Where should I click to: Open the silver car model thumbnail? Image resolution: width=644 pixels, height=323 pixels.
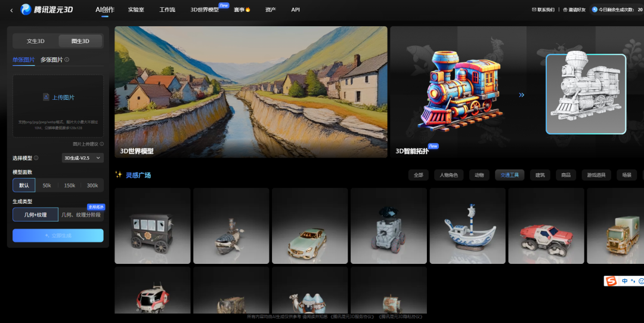309,227
